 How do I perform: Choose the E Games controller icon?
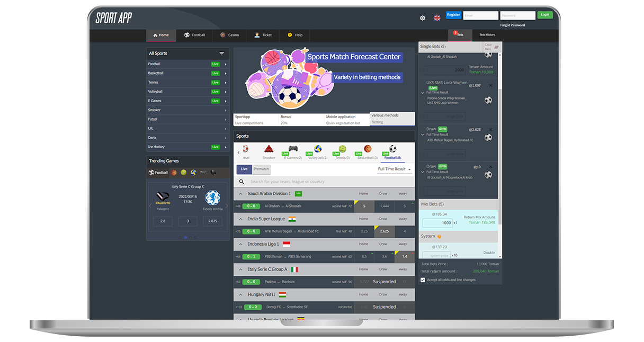point(293,149)
